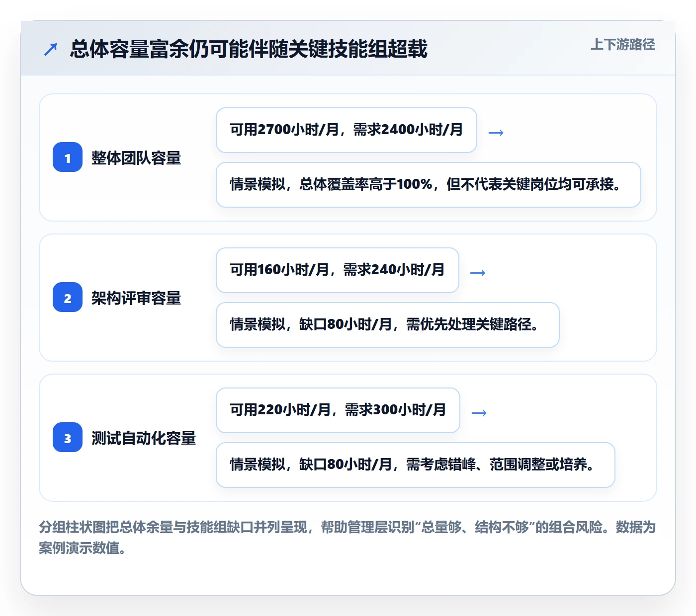This screenshot has width=696, height=616.
Task: Click the footer paragraph starting 分组柱状图
Action: [347, 537]
